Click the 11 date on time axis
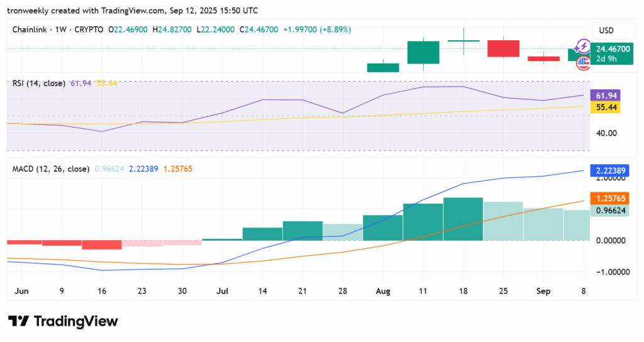 click(423, 291)
